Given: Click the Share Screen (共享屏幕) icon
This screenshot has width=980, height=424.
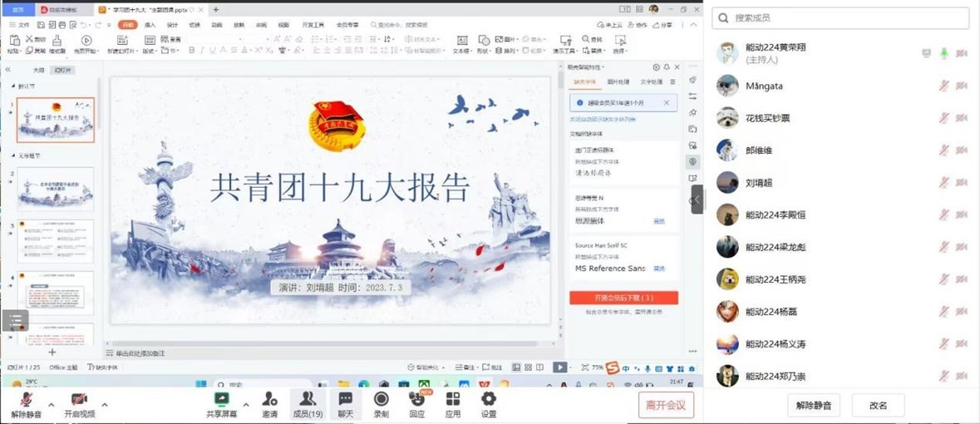Looking at the screenshot, I should (222, 400).
